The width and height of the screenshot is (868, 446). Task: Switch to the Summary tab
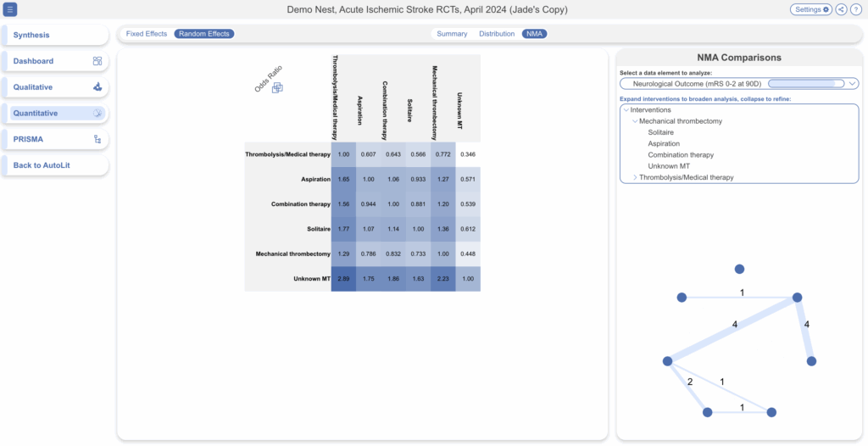pyautogui.click(x=452, y=34)
